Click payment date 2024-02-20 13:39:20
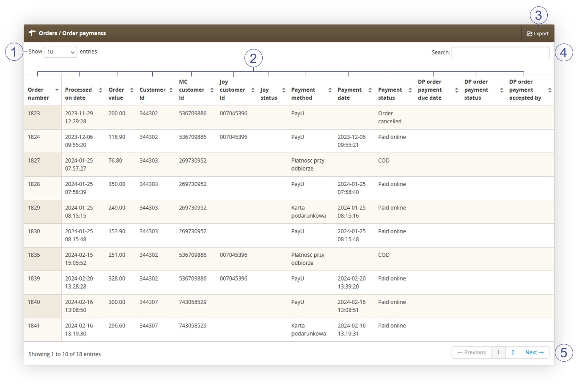This screenshot has width=579, height=392. pos(351,283)
